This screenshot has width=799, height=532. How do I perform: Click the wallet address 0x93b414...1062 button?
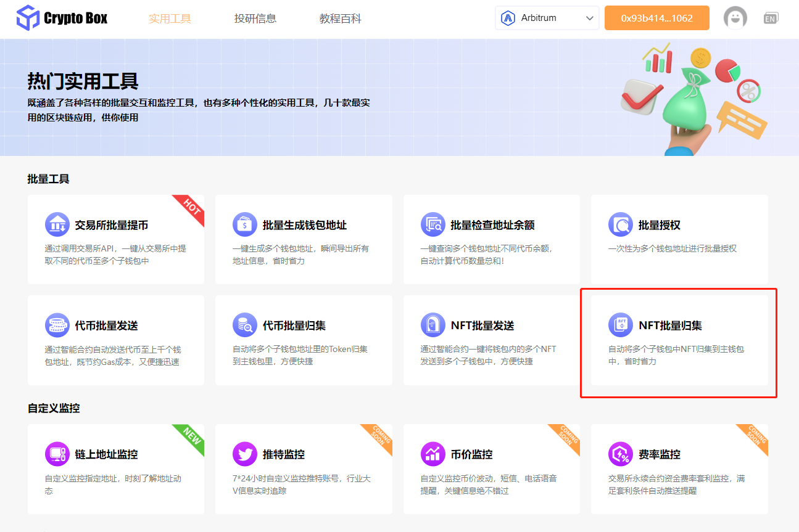pos(656,18)
